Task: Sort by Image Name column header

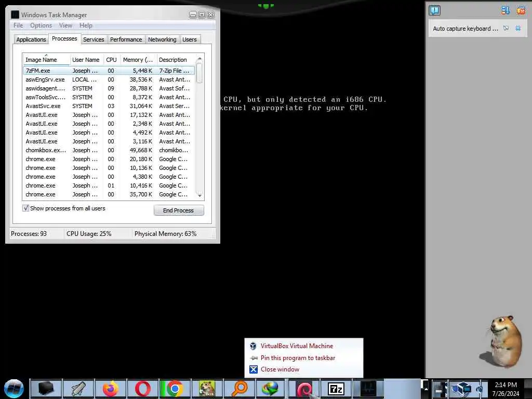Action: 46,60
